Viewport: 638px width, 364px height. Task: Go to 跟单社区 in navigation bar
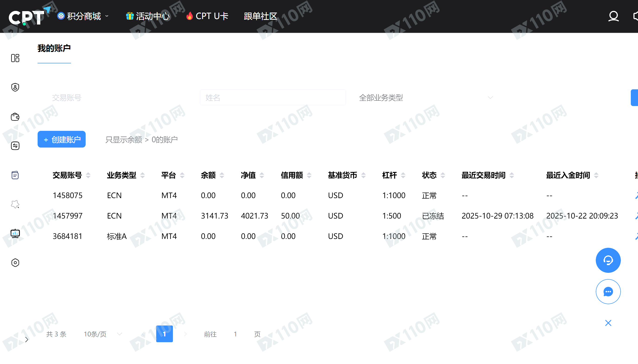click(260, 16)
